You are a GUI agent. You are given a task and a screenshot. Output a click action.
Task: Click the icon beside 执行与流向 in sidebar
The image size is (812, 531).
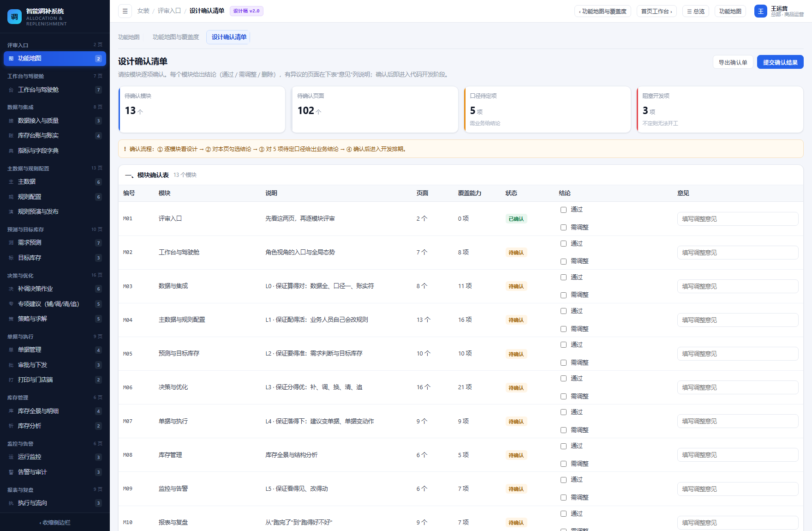[11, 503]
